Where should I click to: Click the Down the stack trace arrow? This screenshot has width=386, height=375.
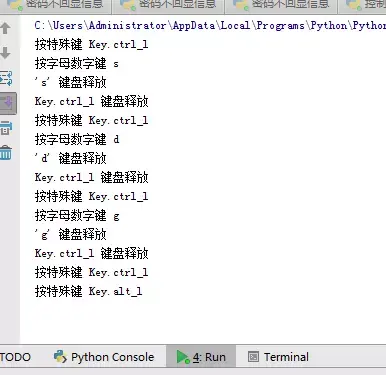pos(5,53)
